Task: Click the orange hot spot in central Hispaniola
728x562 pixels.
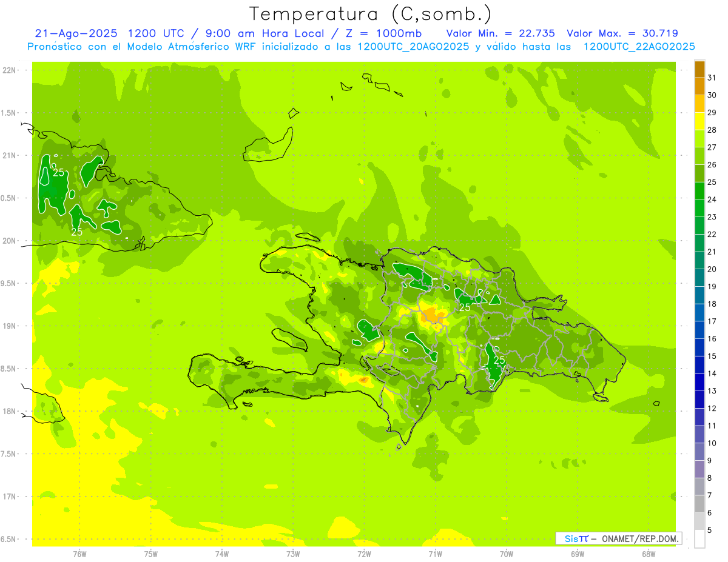Action: (433, 314)
